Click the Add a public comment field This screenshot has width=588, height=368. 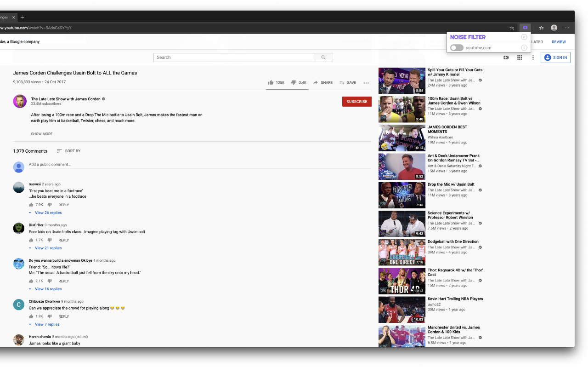coord(200,165)
